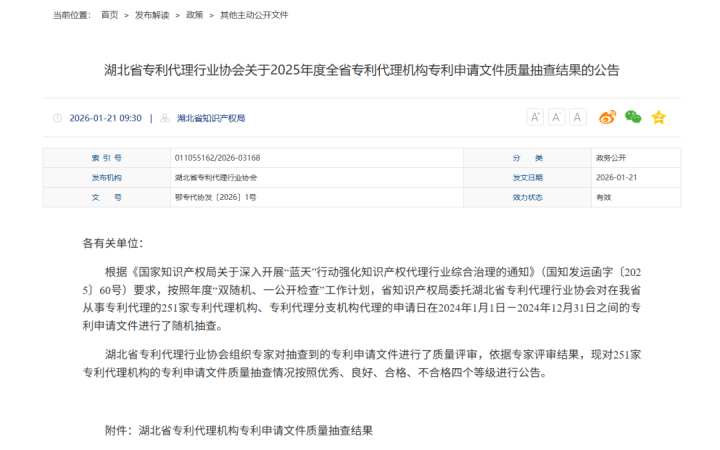Click the organization icon before 湖北省知识产权局
The height and width of the screenshot is (450, 720).
[164, 118]
